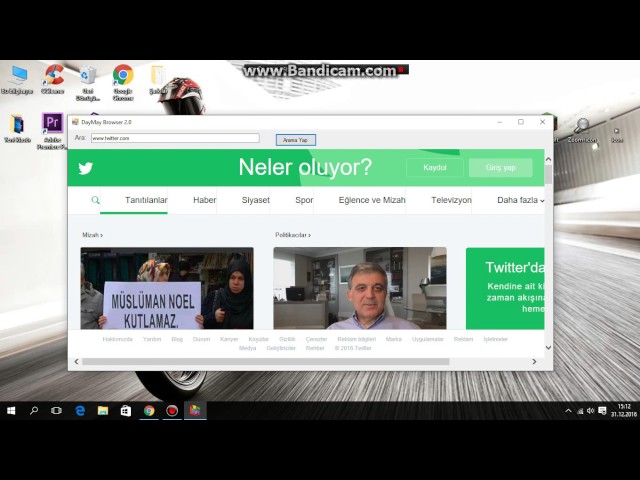Launch Microsoft Edge from the taskbar

click(80, 411)
